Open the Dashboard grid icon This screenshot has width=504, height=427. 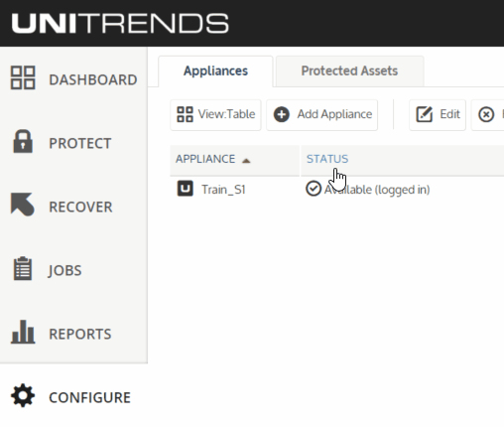(x=23, y=77)
